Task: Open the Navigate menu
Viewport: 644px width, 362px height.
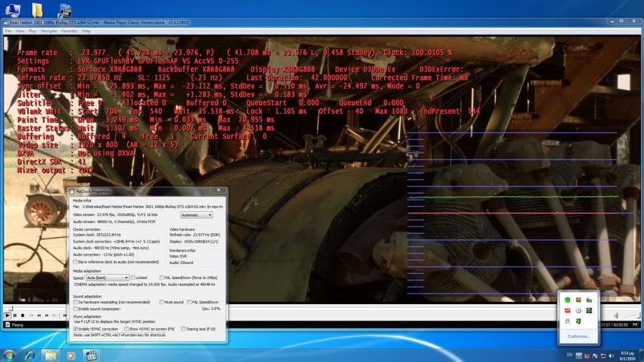Action: [49, 31]
